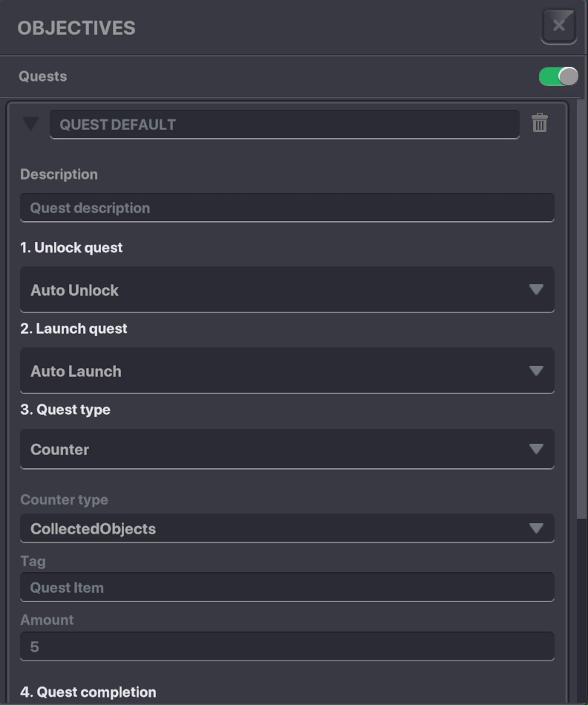
Task: Open the Auto Unlock dropdown
Action: [287, 290]
